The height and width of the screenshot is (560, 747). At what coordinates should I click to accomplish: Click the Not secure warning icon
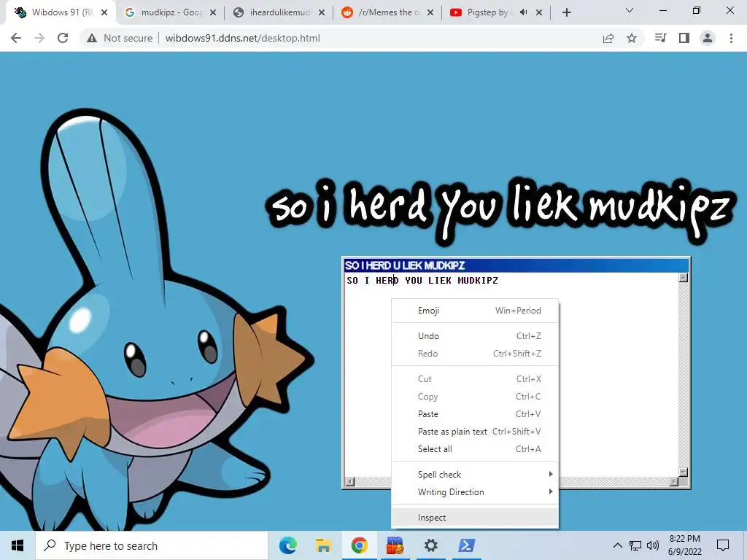tap(92, 38)
